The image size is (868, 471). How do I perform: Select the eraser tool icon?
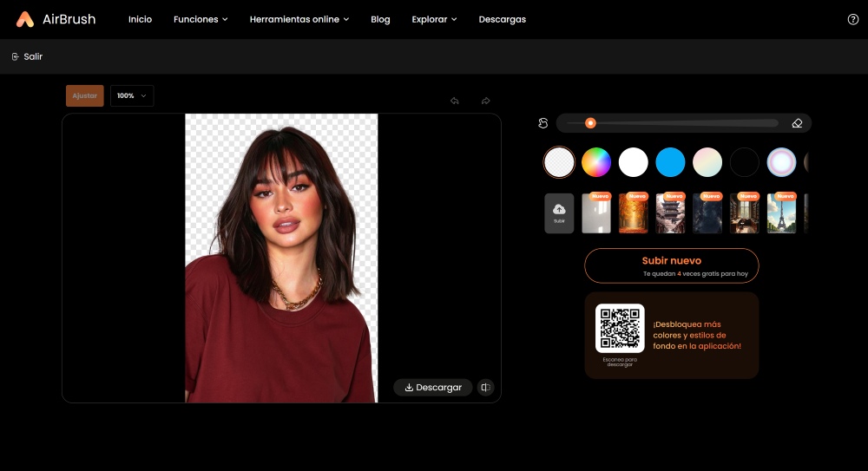(797, 123)
